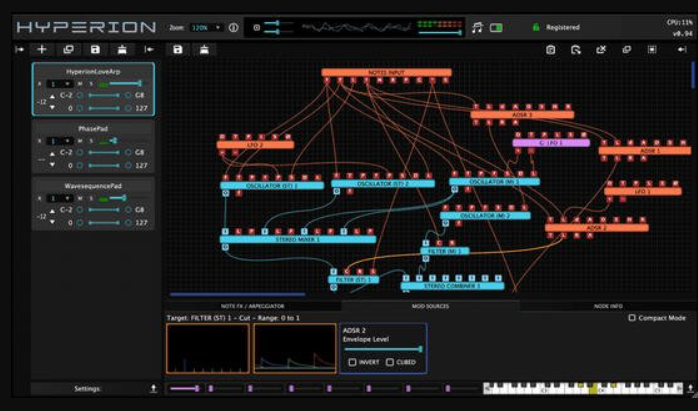The height and width of the screenshot is (411, 698).
Task: Click the second envelope graph thumbnail with colored curves
Action: pos(295,348)
